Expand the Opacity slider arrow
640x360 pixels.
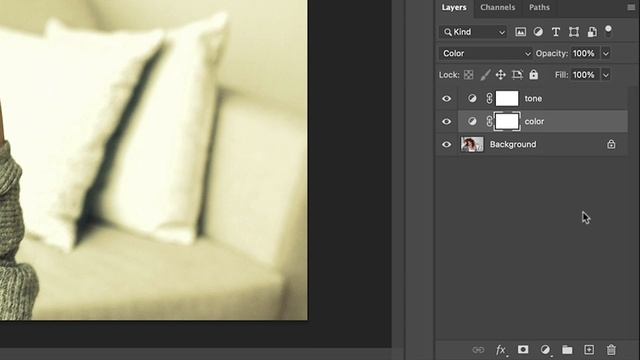pos(606,53)
